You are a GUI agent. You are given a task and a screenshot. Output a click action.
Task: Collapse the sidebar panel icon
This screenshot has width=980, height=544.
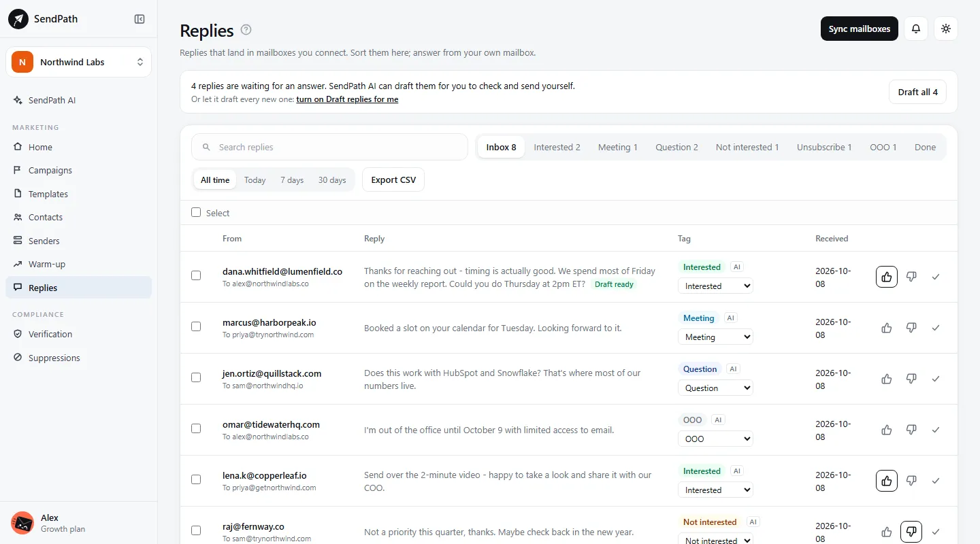point(140,19)
